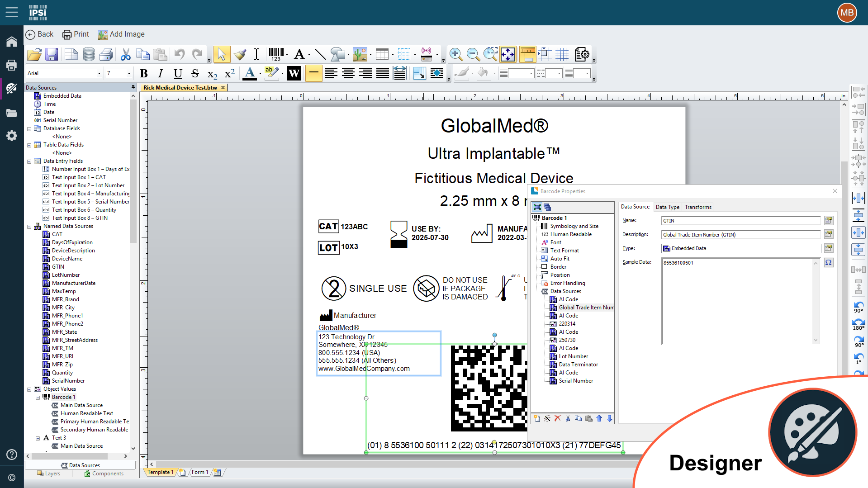The height and width of the screenshot is (488, 868).
Task: Click Add Image button
Action: point(121,34)
